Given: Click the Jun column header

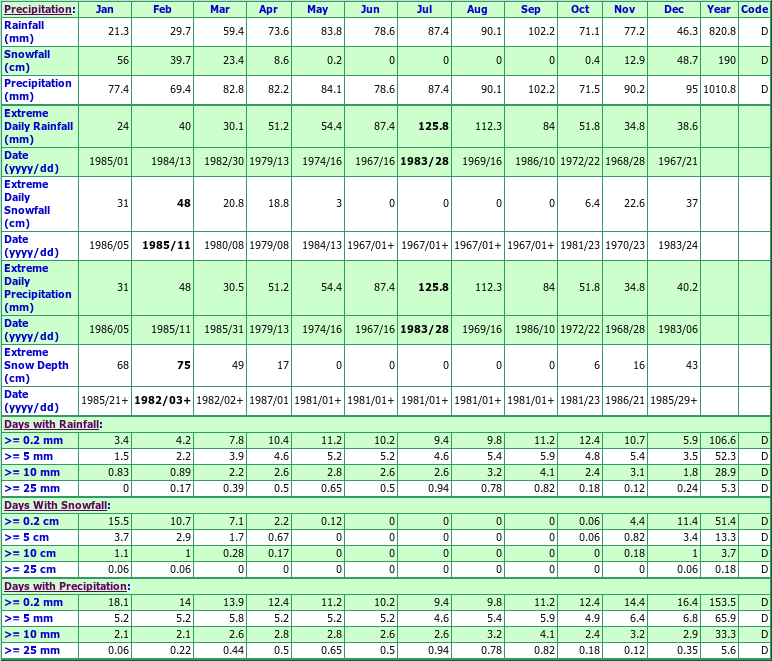Looking at the screenshot, I should tap(370, 9).
